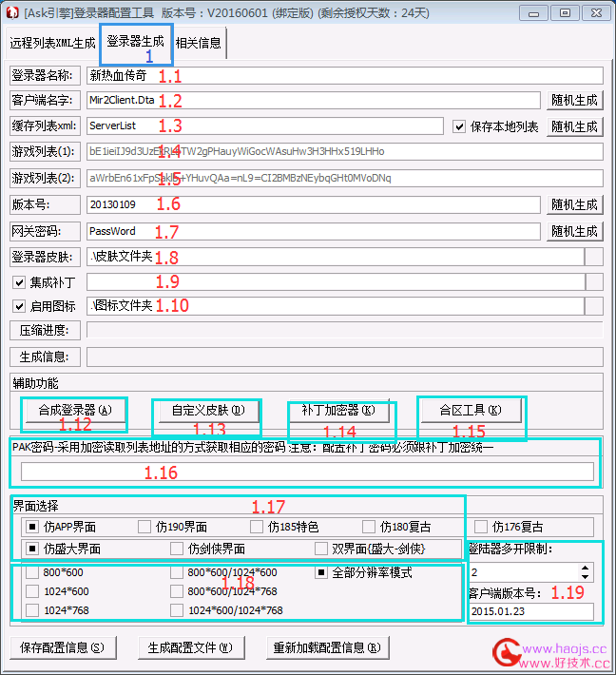Click the application icon in title bar
Screen dimensions: 616x675
(13, 13)
